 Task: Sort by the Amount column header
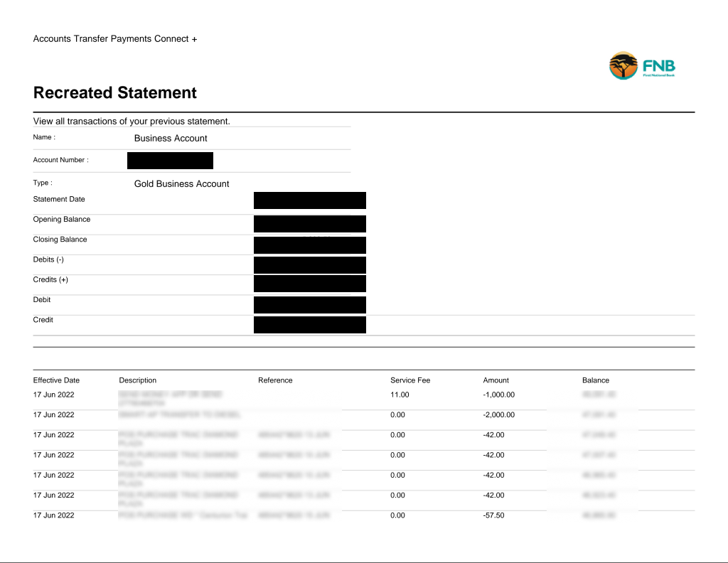[x=496, y=380]
